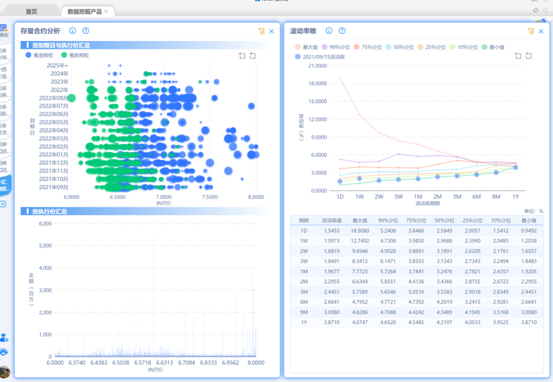Click orange filter icon in 存量合约分析 panel
The image size is (553, 382).
[x=261, y=31]
